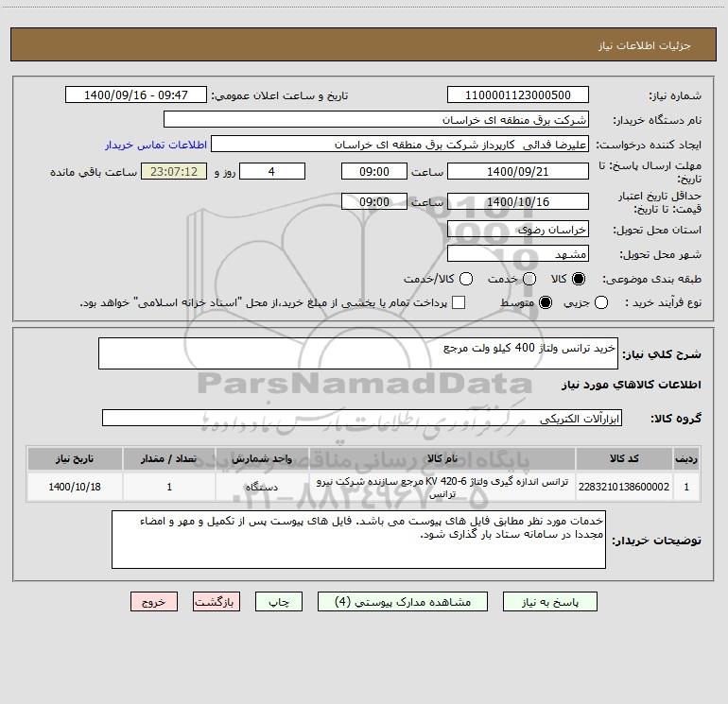Click the delivery province field خراسان رضوی
The image size is (728, 704).
518,229
